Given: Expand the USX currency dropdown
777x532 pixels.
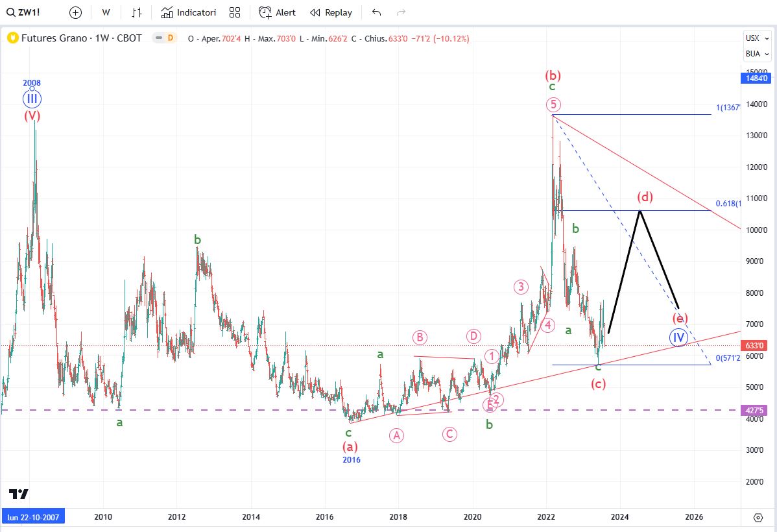Looking at the screenshot, I should [752, 38].
